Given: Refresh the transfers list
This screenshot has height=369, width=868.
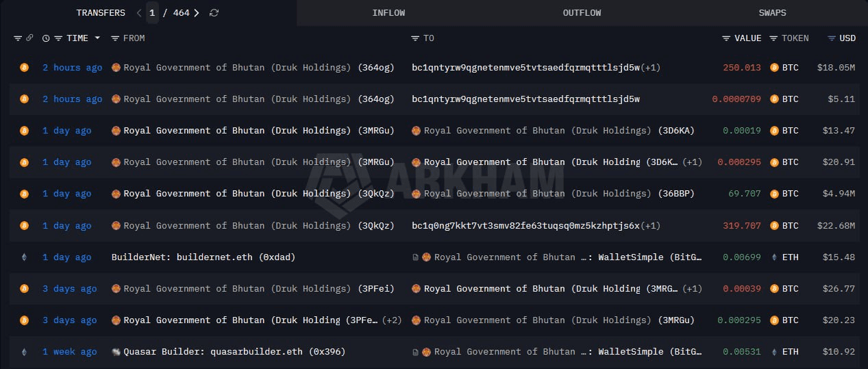Looking at the screenshot, I should (x=214, y=13).
